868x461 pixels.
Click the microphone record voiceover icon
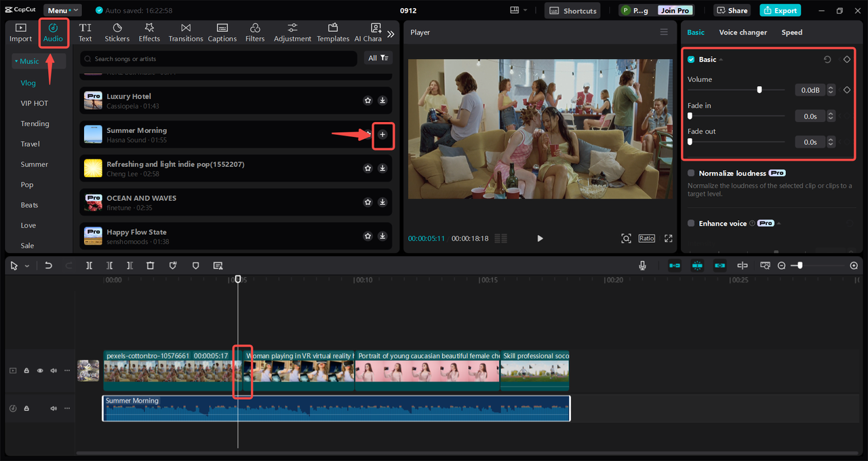642,266
